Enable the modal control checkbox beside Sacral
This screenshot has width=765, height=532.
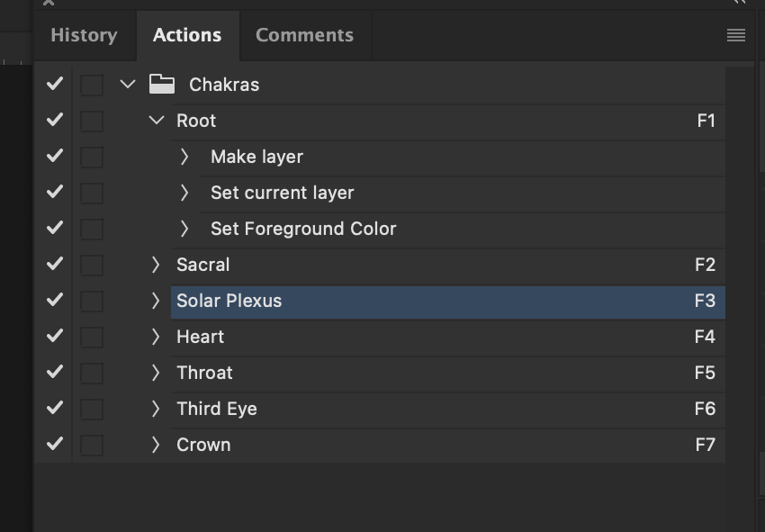coord(91,265)
